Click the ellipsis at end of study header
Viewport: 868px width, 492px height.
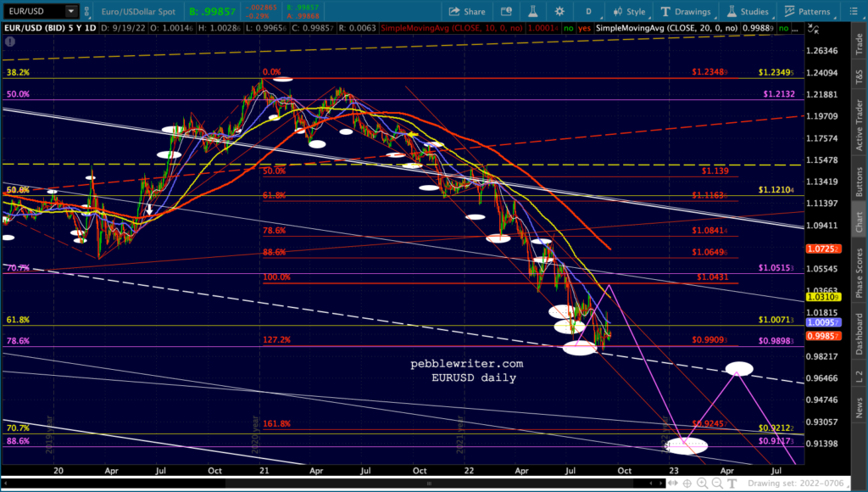[796, 29]
